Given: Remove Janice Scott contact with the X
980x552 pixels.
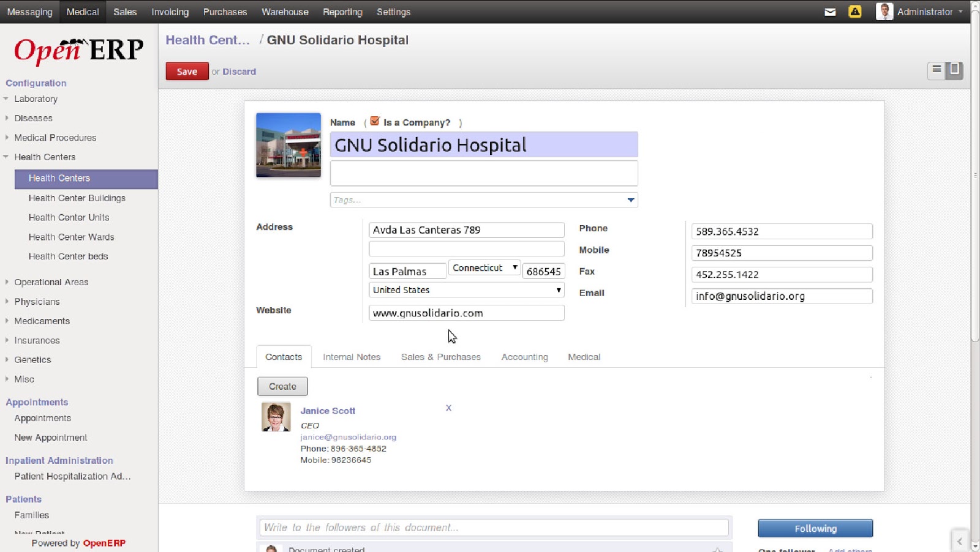Looking at the screenshot, I should point(448,408).
